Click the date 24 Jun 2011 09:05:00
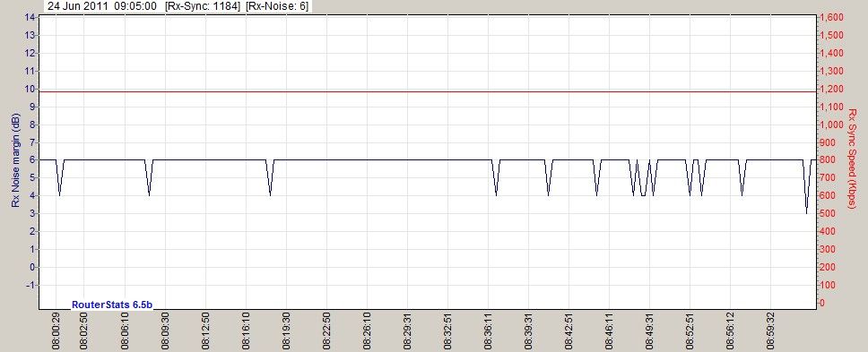The height and width of the screenshot is (352, 868). [102, 6]
